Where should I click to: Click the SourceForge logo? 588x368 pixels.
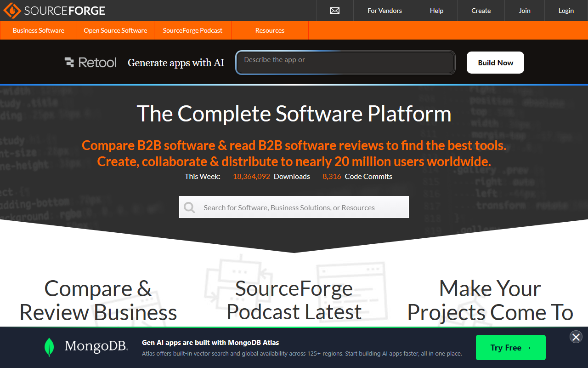point(54,10)
